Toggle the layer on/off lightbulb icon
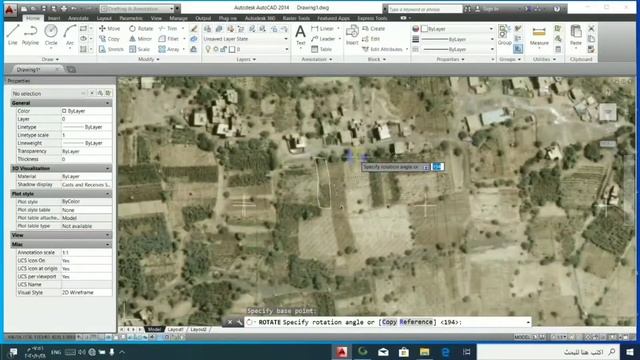Viewport: 640px width, 360px height. [208, 49]
